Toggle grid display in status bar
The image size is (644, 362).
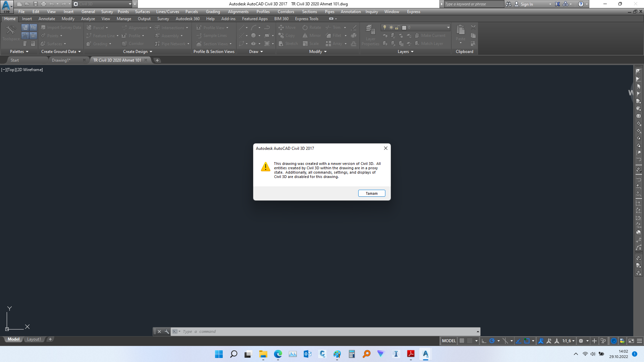(462, 341)
